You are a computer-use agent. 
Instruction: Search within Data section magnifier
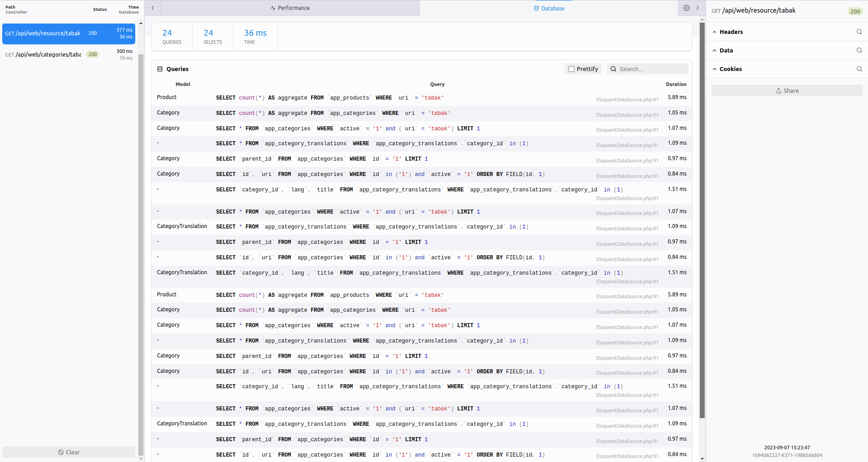[859, 50]
